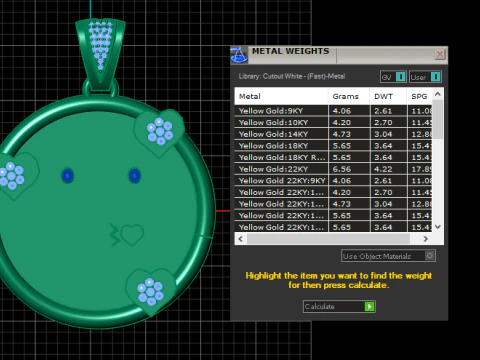
Task: Click the horizontal scrollbar thumb
Action: coord(328,239)
